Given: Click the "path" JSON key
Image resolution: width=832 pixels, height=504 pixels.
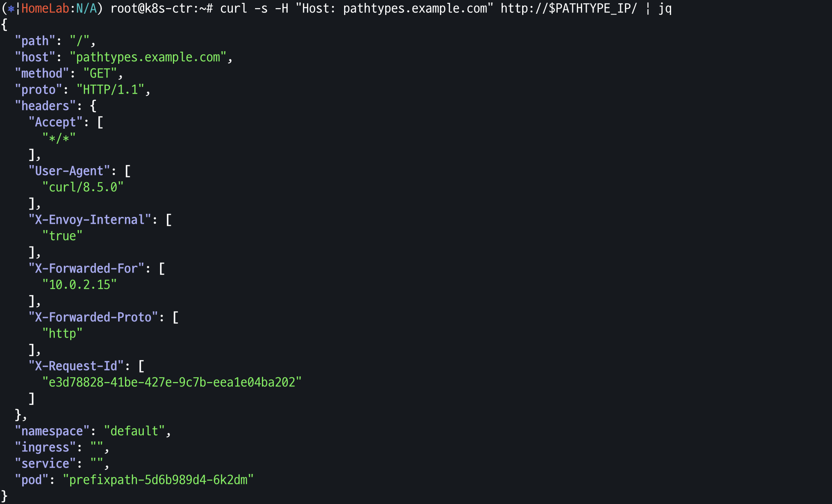Looking at the screenshot, I should [35, 41].
